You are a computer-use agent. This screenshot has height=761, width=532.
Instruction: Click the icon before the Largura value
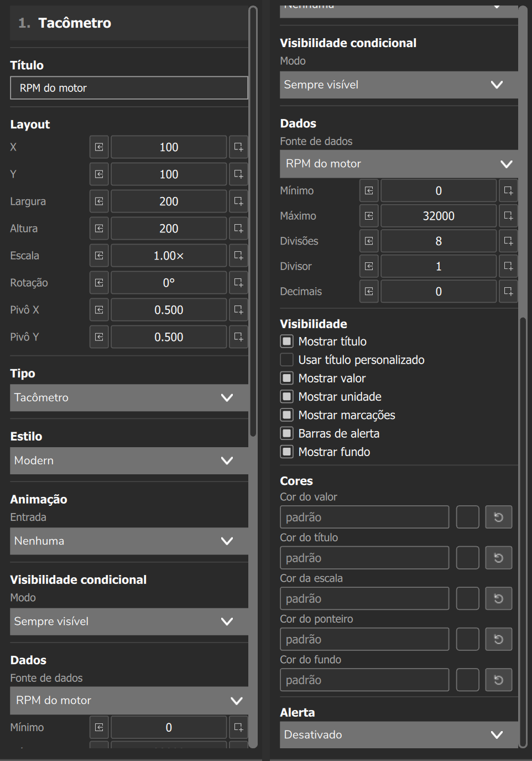point(99,201)
